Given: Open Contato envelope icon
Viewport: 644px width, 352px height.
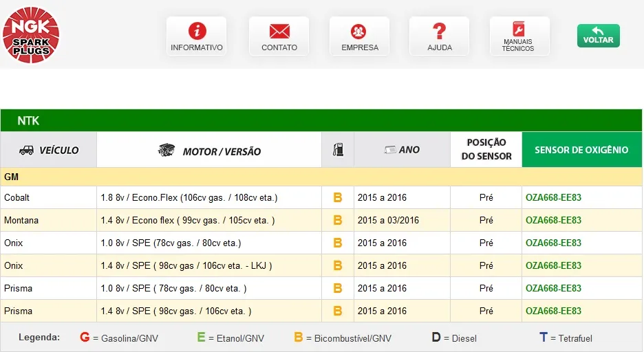Looking at the screenshot, I should (279, 31).
